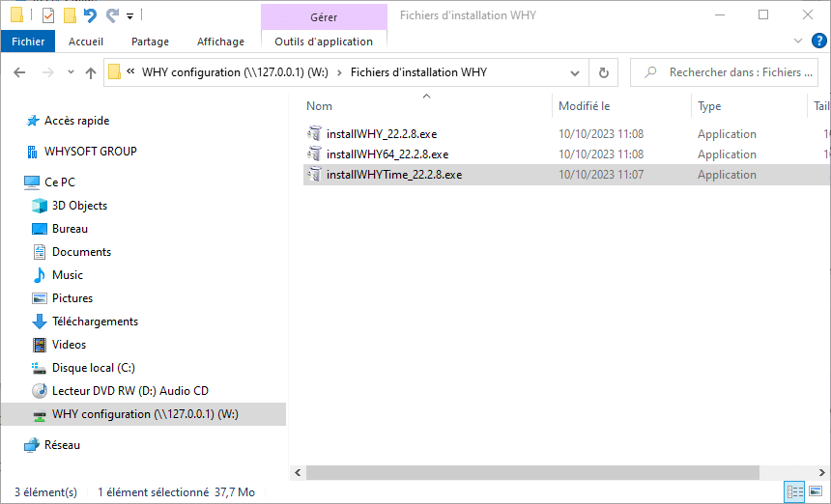Expand the address bar history dropdown
The height and width of the screenshot is (504, 831).
click(x=576, y=72)
